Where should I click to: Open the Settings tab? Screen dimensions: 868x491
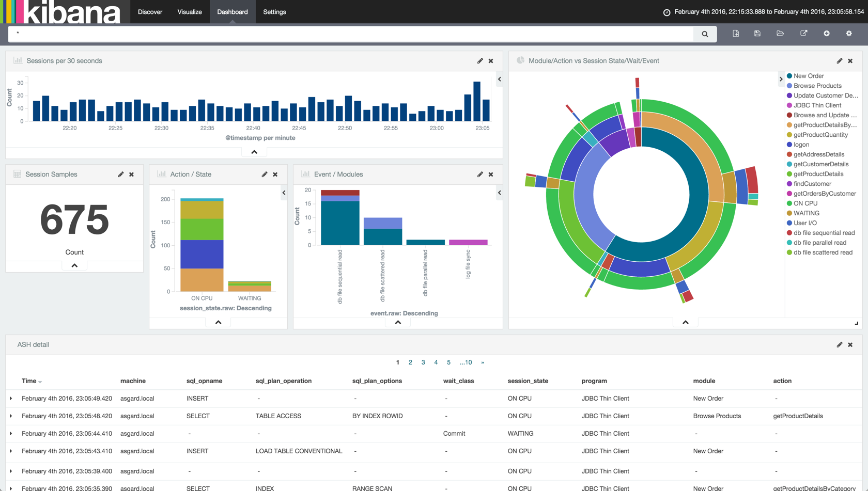(x=274, y=12)
